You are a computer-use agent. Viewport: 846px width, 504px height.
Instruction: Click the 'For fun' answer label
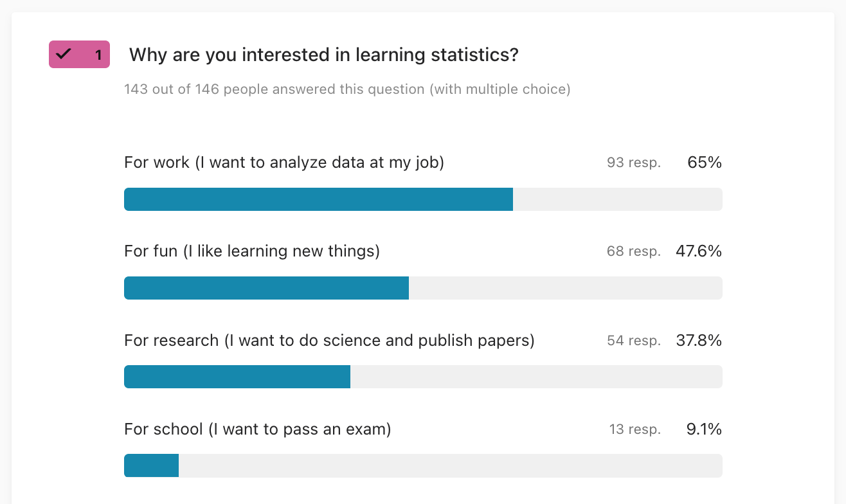point(252,251)
